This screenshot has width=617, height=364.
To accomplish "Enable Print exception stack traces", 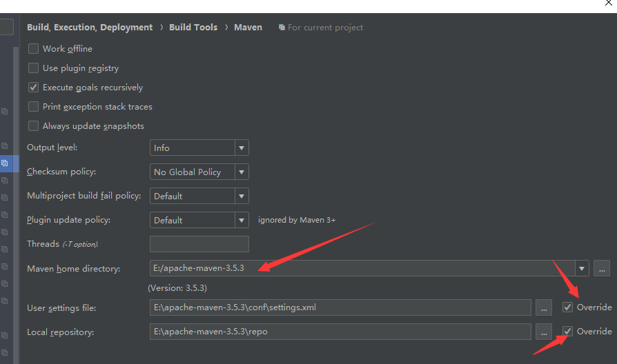I will click(33, 107).
